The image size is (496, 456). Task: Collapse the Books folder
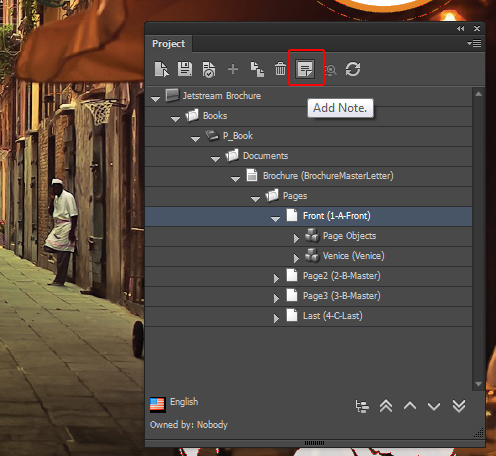175,119
